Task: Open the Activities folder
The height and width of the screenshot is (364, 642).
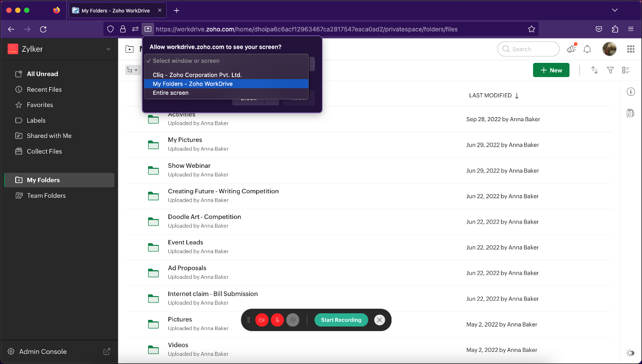Action: [x=182, y=115]
